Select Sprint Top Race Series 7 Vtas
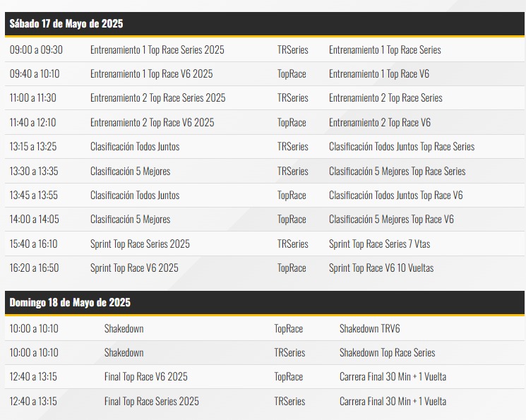Viewport: 526px width, 420px height. [379, 244]
